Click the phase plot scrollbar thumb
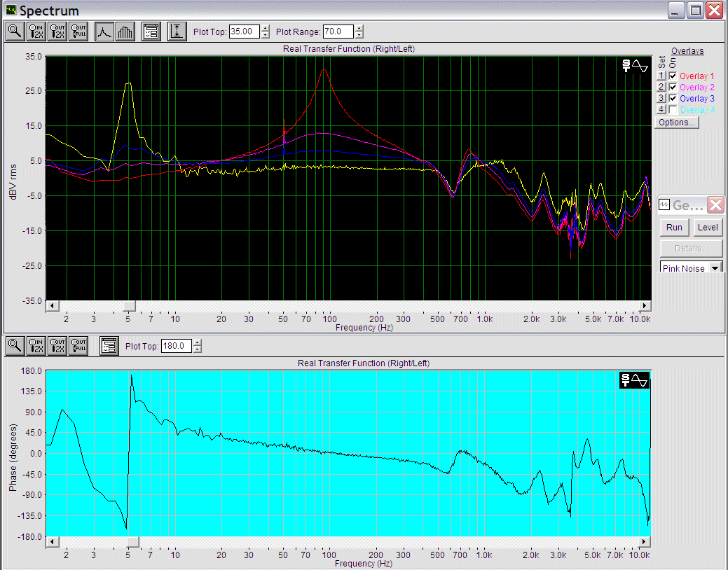Screen dimensions: 728x570 click(x=133, y=542)
